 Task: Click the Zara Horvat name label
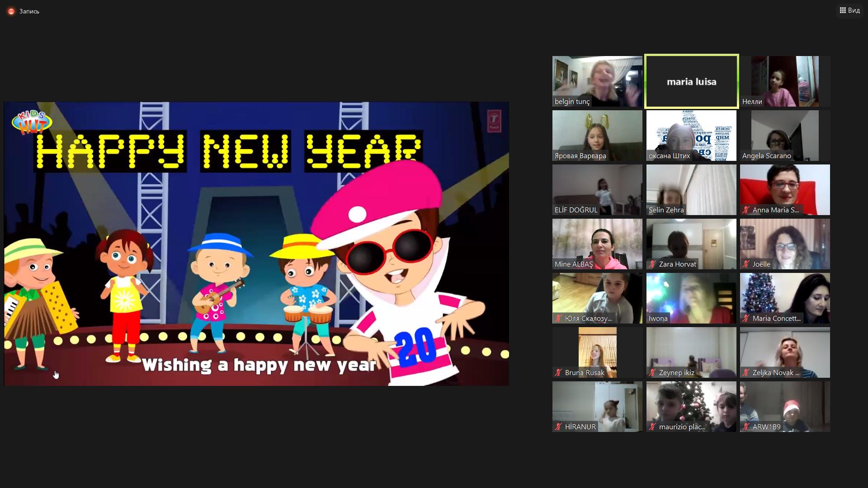(678, 264)
